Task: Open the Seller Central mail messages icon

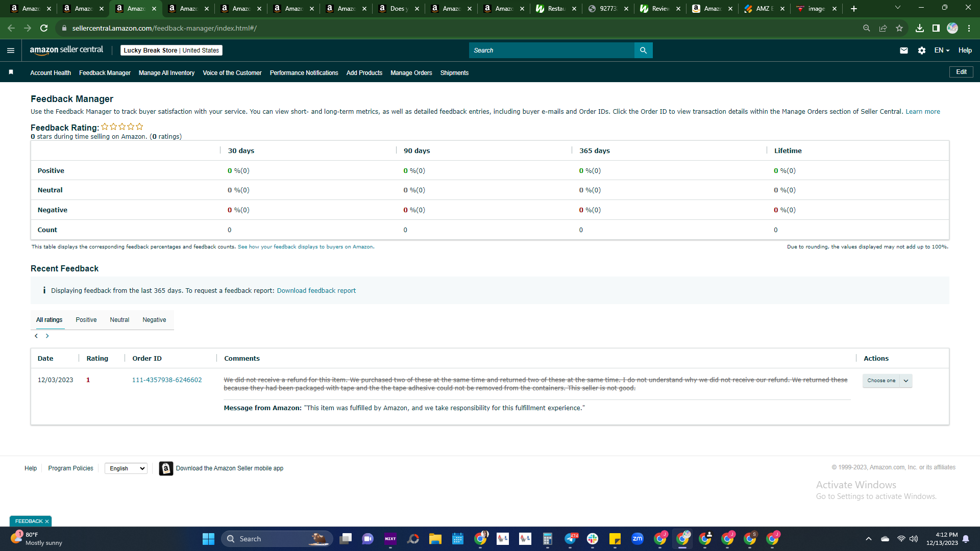Action: (x=903, y=51)
